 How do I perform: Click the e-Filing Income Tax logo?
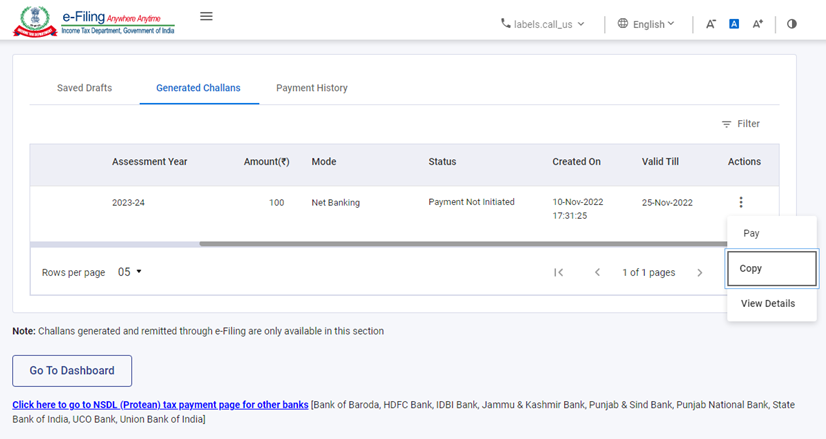[93, 20]
